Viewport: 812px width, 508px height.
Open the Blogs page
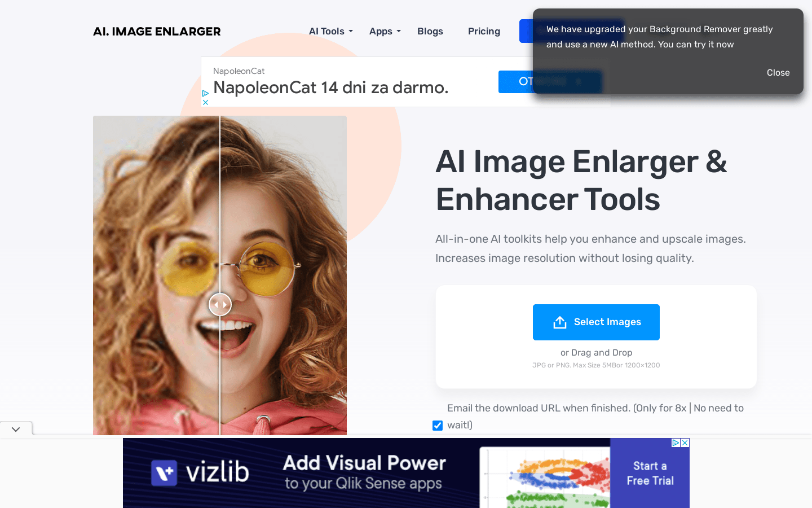coord(430,31)
